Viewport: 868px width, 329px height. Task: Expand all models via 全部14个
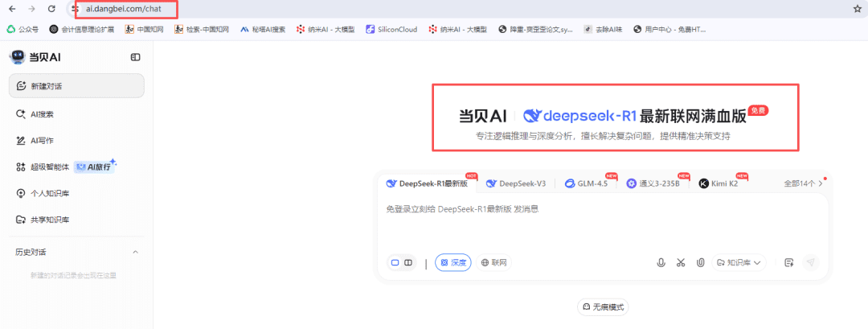point(803,184)
